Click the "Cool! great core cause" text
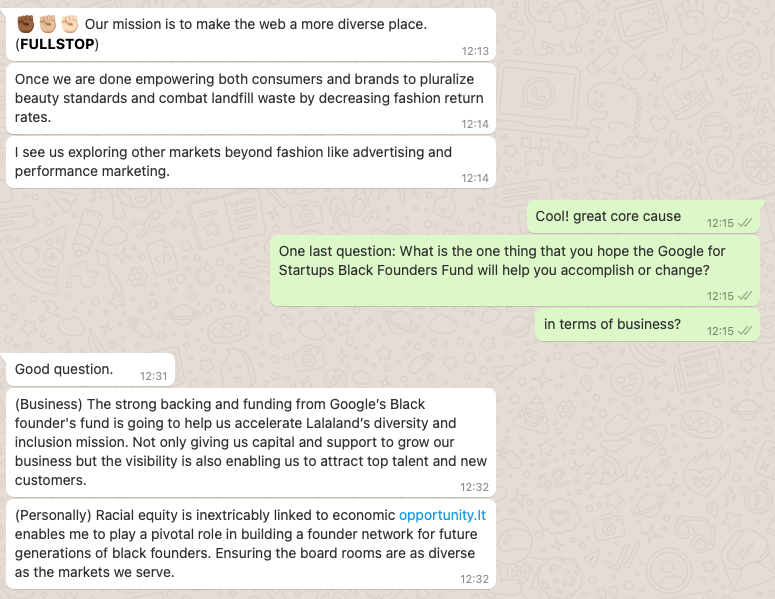Screen dimensions: 775x599 coord(608,216)
